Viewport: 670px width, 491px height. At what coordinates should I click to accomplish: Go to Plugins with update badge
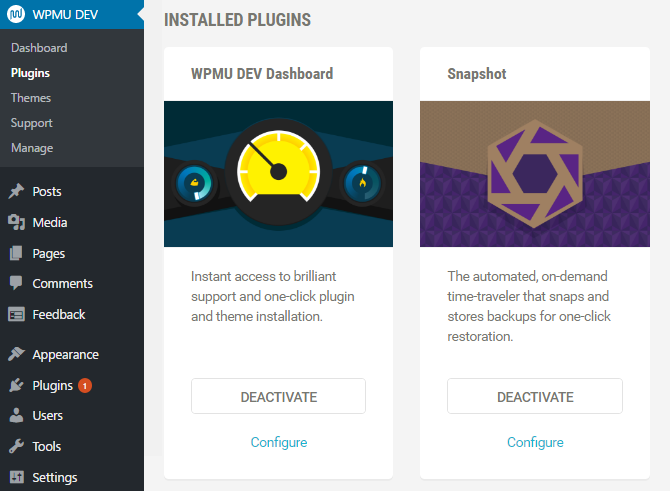tap(53, 386)
